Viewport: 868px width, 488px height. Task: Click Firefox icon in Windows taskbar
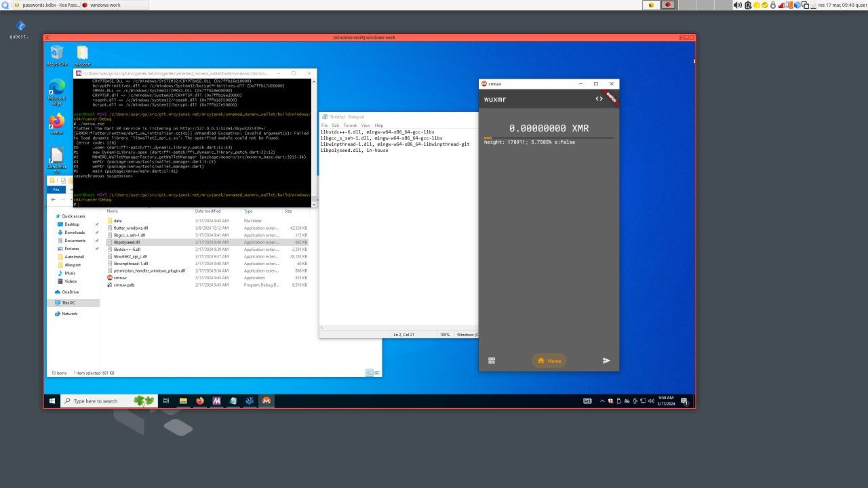[200, 401]
